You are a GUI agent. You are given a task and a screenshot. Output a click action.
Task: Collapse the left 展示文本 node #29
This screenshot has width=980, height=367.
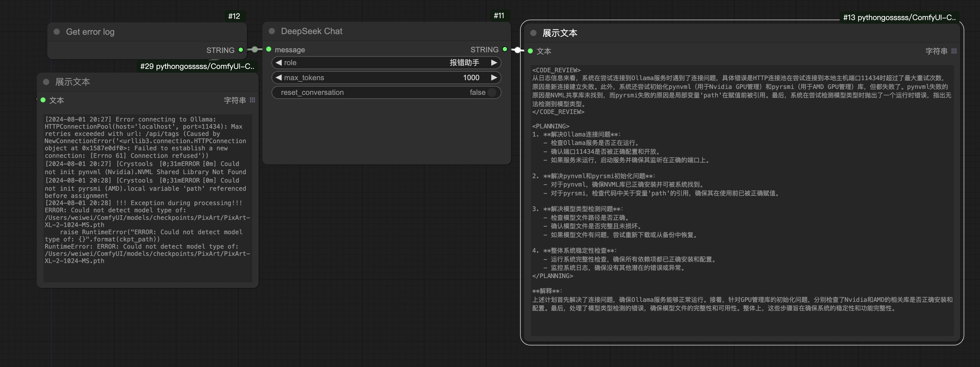(46, 82)
